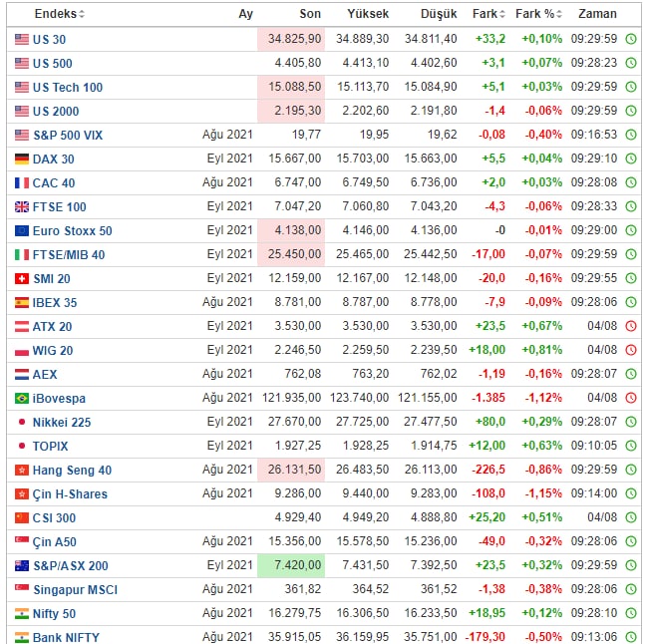646x644 pixels.
Task: Open the S&P 500 VIX link
Action: [68, 135]
